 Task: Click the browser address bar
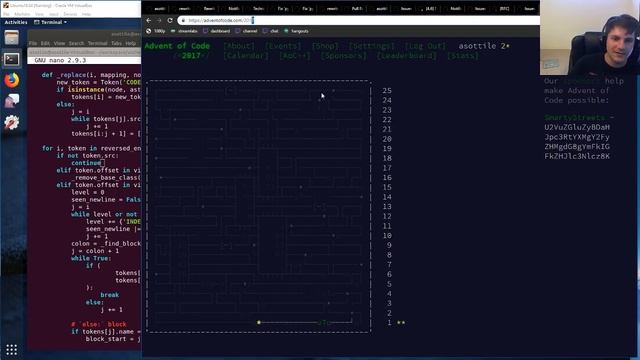click(359, 20)
